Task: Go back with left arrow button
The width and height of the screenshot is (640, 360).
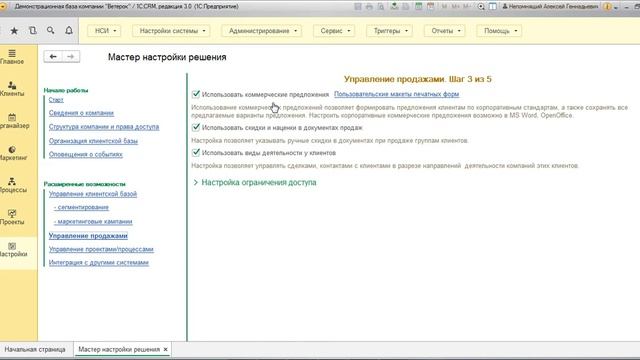Action: pos(53,57)
